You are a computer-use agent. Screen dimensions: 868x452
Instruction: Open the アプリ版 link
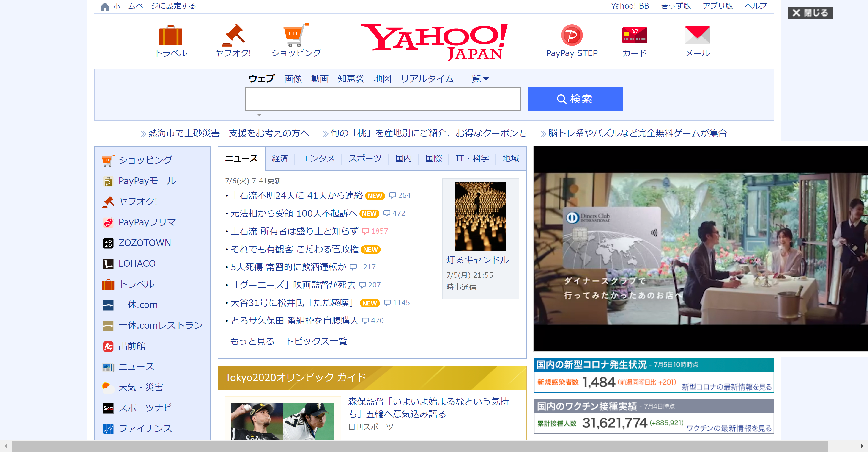[718, 6]
